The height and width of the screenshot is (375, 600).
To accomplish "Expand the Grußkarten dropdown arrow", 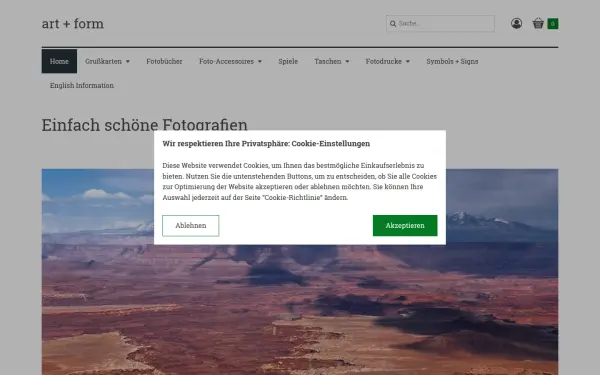I will click(x=128, y=62).
